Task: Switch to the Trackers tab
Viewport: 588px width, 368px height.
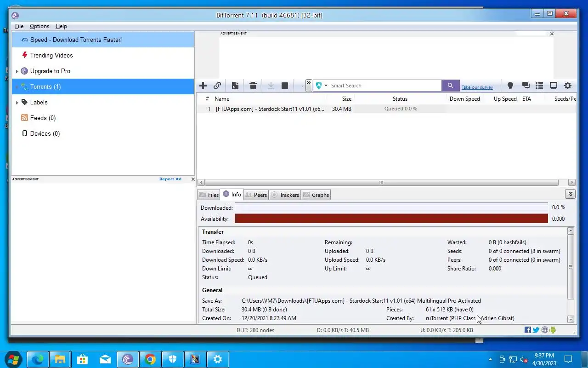Action: [285, 195]
